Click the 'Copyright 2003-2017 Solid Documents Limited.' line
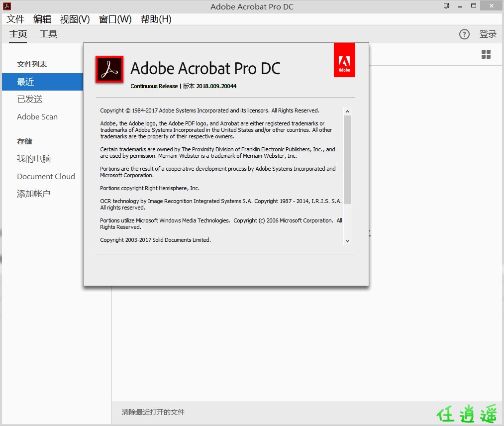The width and height of the screenshot is (504, 426). click(x=156, y=240)
